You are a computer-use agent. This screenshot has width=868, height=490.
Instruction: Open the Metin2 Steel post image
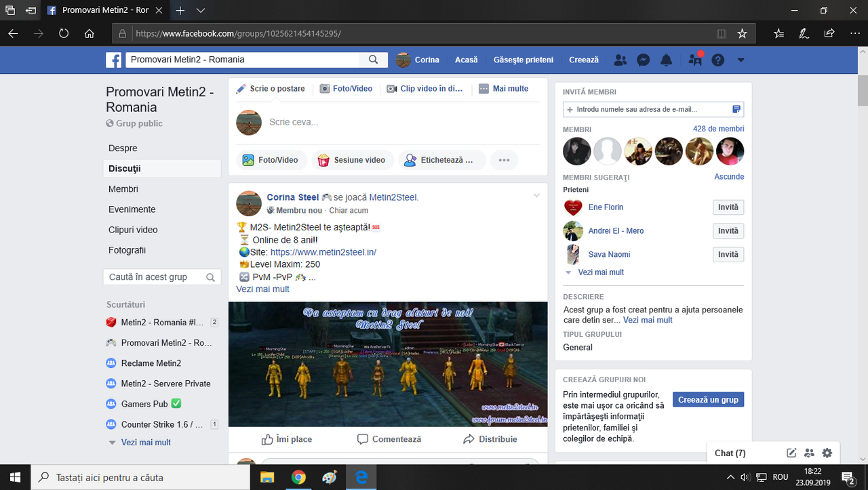click(x=388, y=364)
